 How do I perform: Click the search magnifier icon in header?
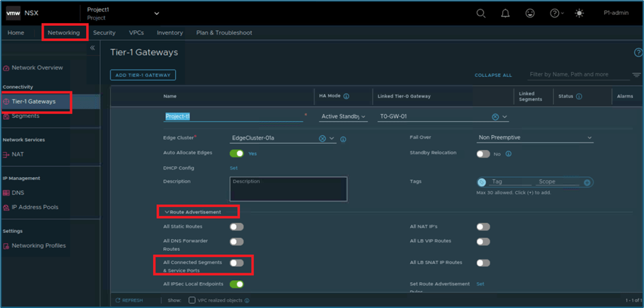pyautogui.click(x=481, y=13)
